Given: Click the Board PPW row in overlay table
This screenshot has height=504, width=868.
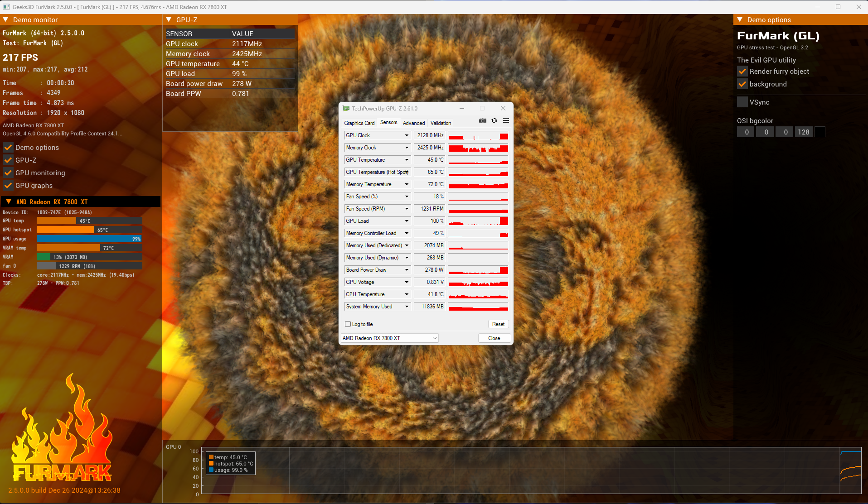Looking at the screenshot, I should click(230, 94).
